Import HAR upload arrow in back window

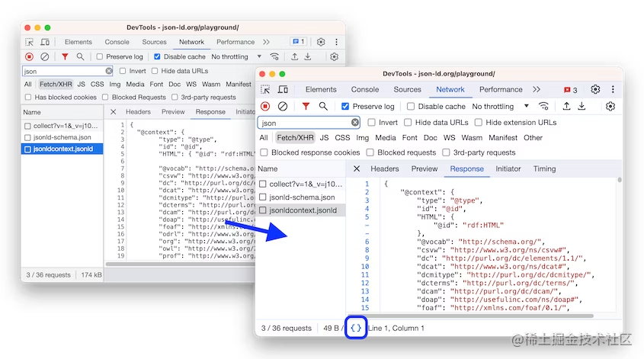point(294,56)
